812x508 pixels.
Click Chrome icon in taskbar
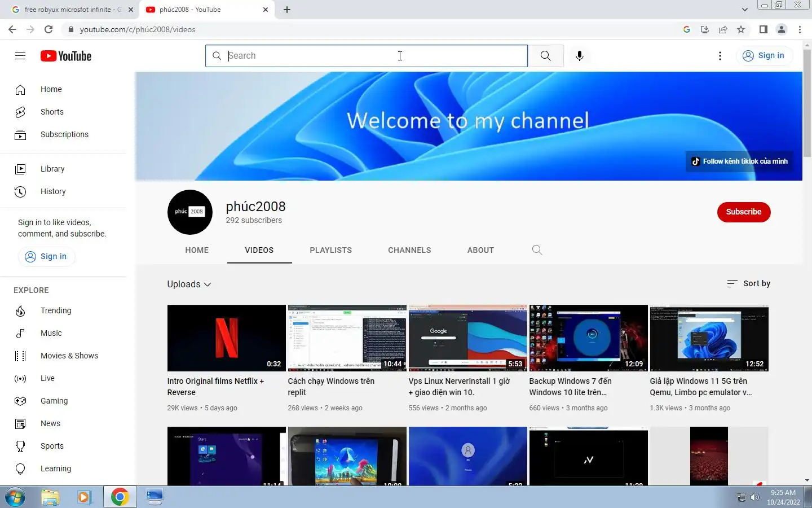120,497
